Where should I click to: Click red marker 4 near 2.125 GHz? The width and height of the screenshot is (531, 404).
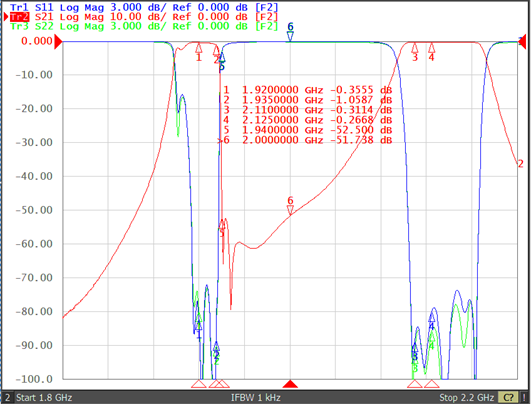tap(431, 47)
